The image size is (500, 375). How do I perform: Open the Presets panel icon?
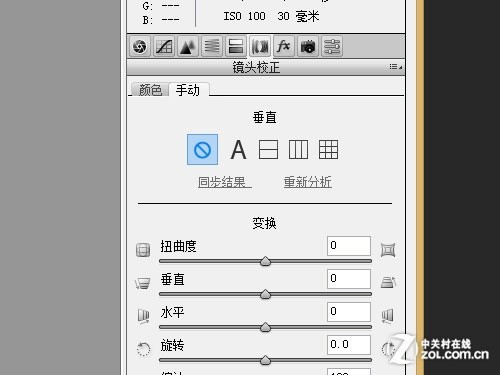(332, 46)
